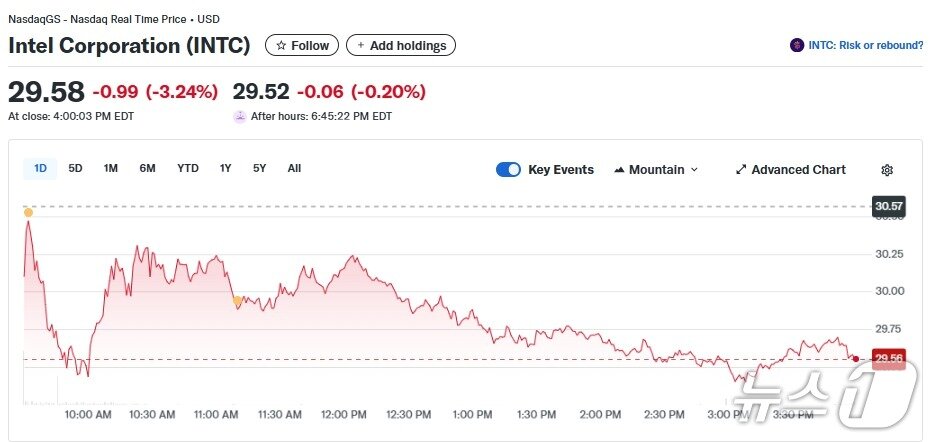The width and height of the screenshot is (931, 442).
Task: Click the key event marker near 11:00 AM
Action: click(x=237, y=300)
